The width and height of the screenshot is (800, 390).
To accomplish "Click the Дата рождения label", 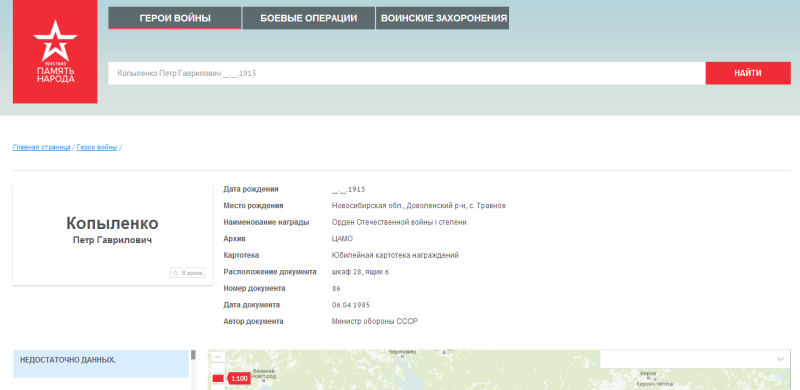I will 251,189.
